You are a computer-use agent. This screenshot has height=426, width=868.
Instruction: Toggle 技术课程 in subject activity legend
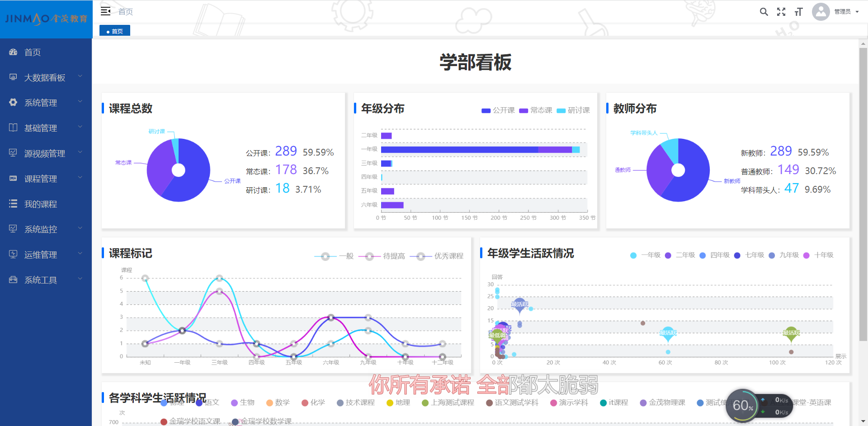[x=355, y=402]
